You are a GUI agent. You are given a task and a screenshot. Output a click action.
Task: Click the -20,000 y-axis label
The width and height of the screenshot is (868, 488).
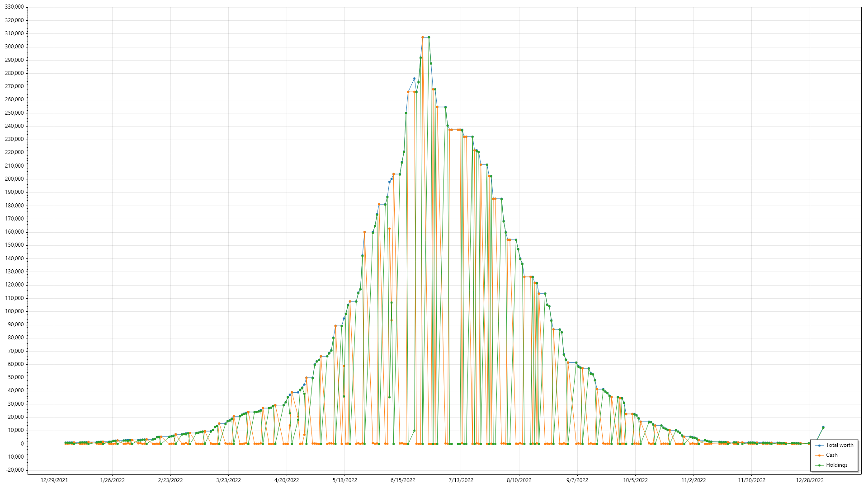click(15, 470)
